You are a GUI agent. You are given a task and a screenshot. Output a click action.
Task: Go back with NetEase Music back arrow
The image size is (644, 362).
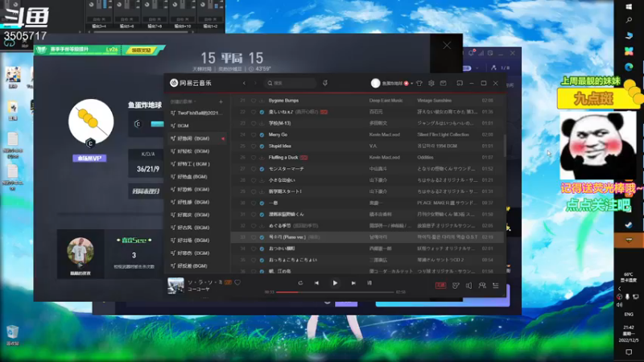pos(244,84)
